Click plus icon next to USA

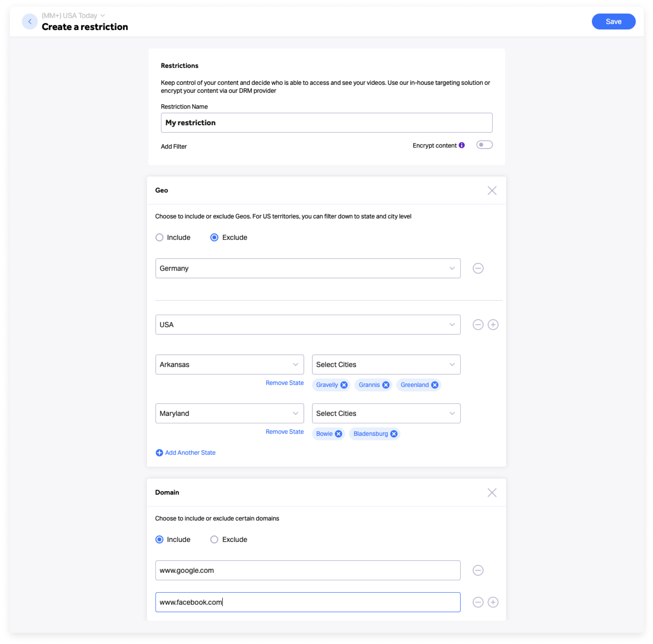(x=493, y=325)
